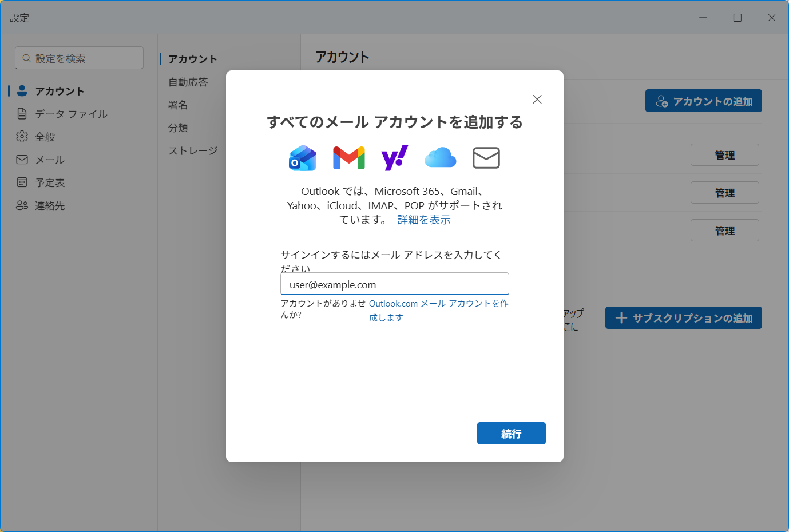Click the 全般 gear icon
Viewport: 789px width, 532px height.
(x=22, y=136)
